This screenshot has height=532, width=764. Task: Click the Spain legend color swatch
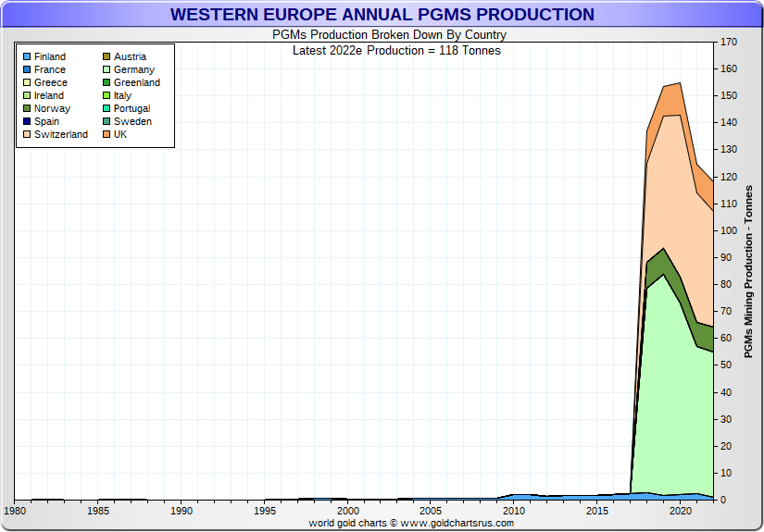tap(26, 122)
